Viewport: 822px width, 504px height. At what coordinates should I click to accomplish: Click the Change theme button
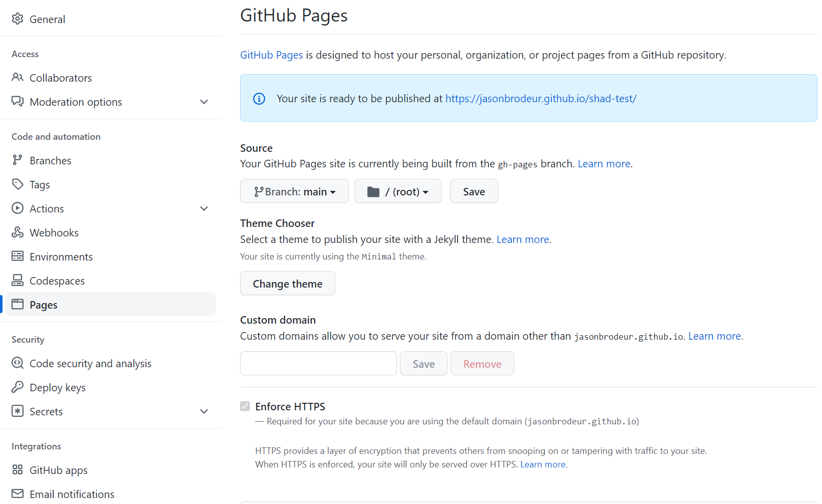(288, 284)
